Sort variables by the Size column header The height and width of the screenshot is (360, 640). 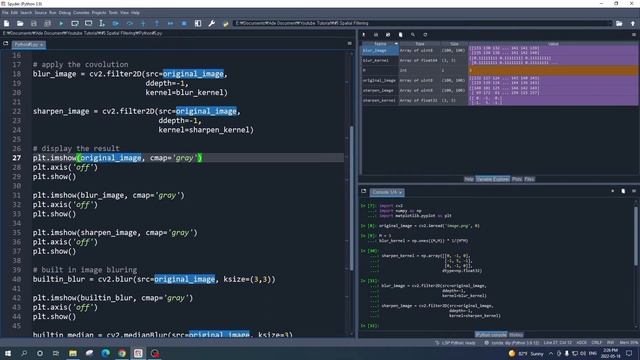(x=454, y=44)
